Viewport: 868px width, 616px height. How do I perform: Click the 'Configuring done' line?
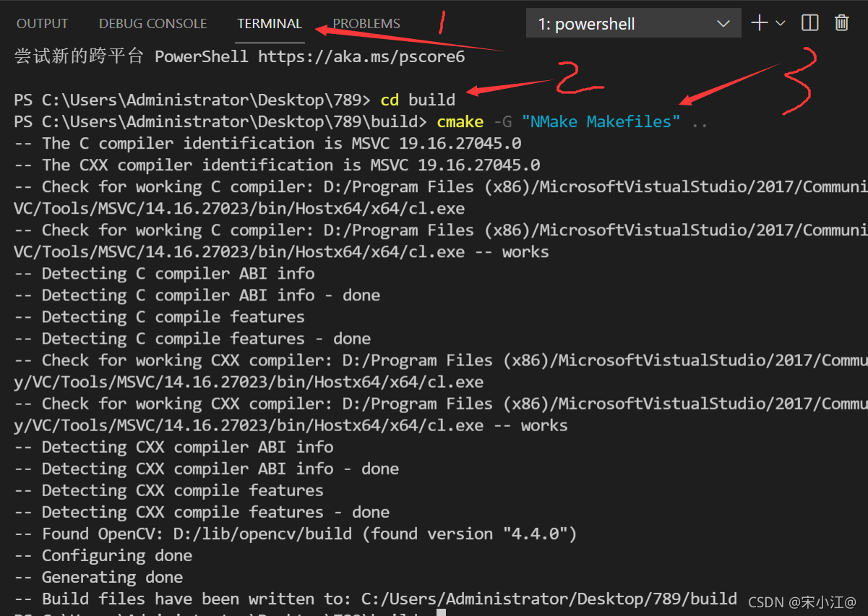(103, 555)
